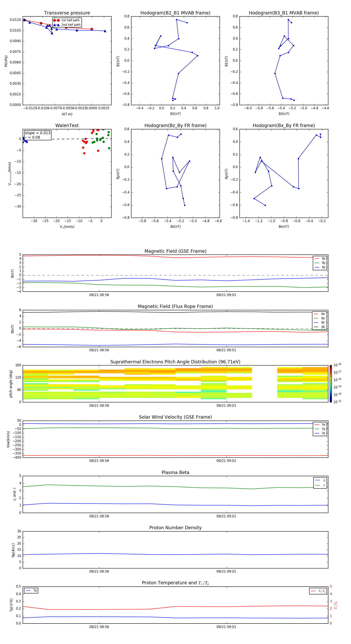Click the "βp and β" y-axis label
The image size is (351, 644).
point(14,495)
